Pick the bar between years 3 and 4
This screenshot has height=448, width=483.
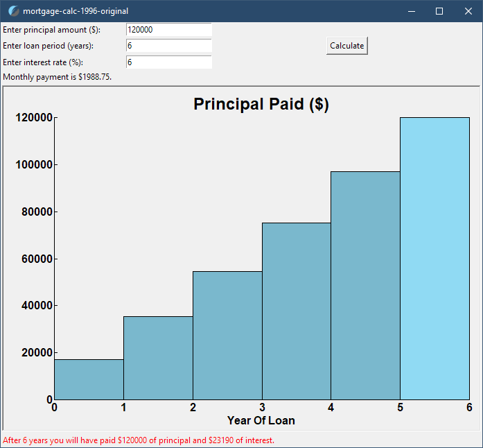(x=296, y=311)
